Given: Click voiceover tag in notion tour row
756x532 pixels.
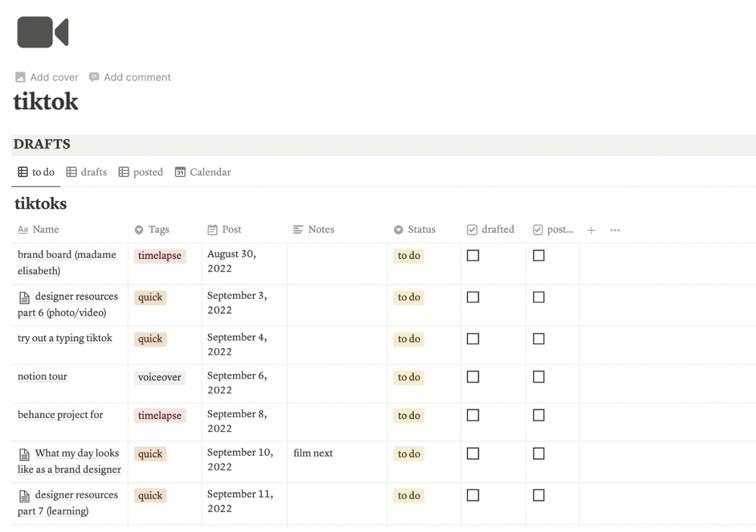Looking at the screenshot, I should (159, 378).
